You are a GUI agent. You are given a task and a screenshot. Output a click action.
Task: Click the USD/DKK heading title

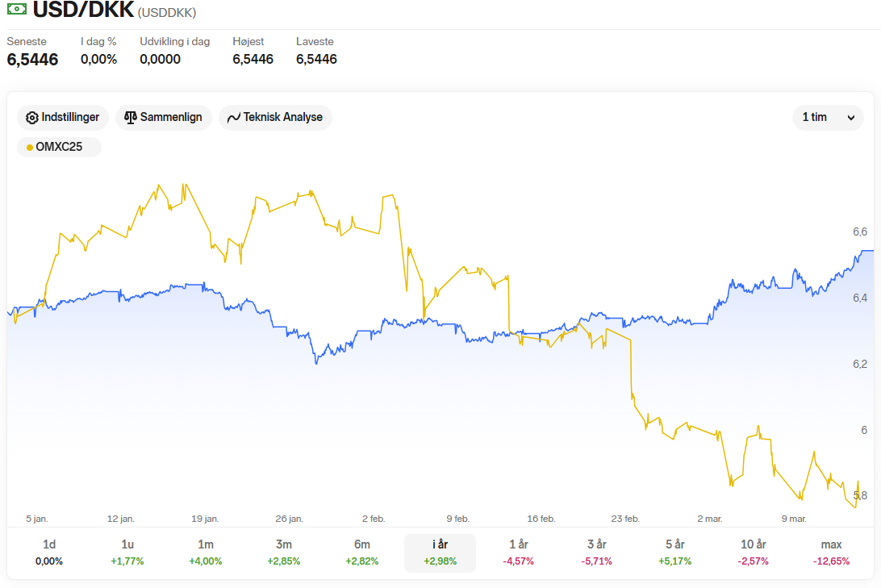83,10
